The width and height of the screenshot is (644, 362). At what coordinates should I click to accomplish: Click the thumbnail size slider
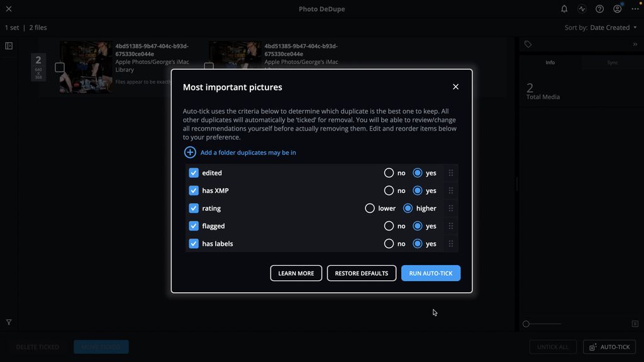tap(542, 324)
